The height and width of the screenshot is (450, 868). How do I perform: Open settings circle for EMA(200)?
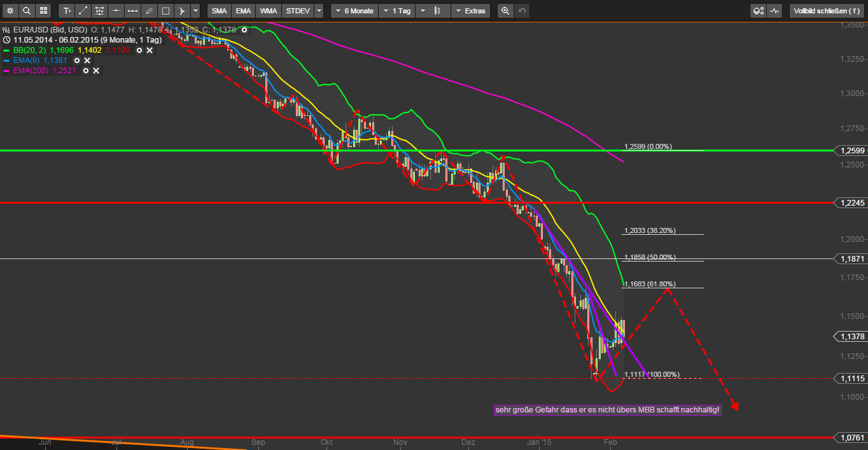click(x=86, y=71)
